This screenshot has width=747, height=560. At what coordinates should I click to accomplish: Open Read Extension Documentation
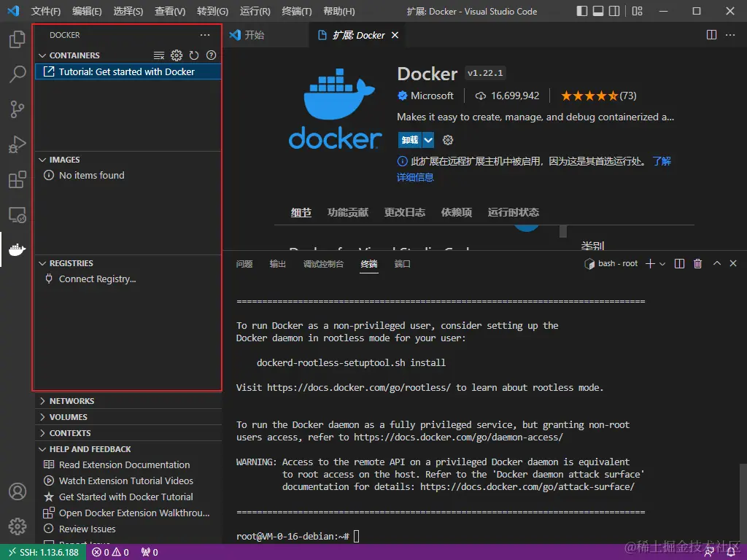124,464
